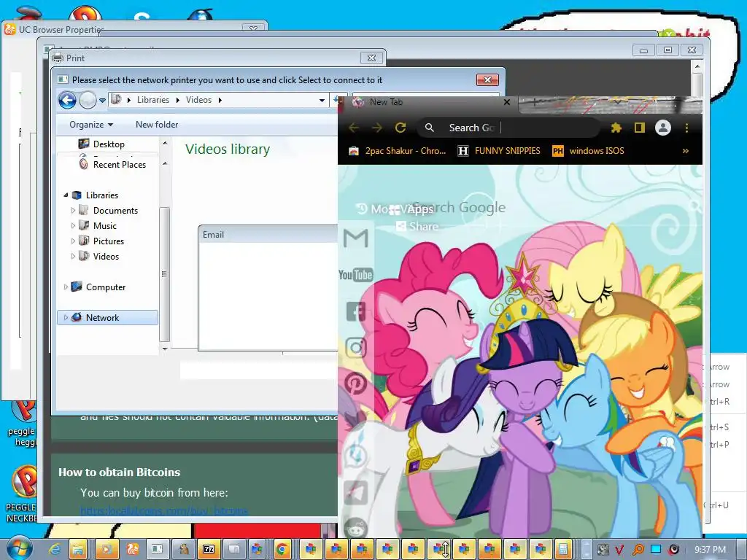Screen dimensions: 747x560
Task: Click the New folder button
Action: [157, 125]
